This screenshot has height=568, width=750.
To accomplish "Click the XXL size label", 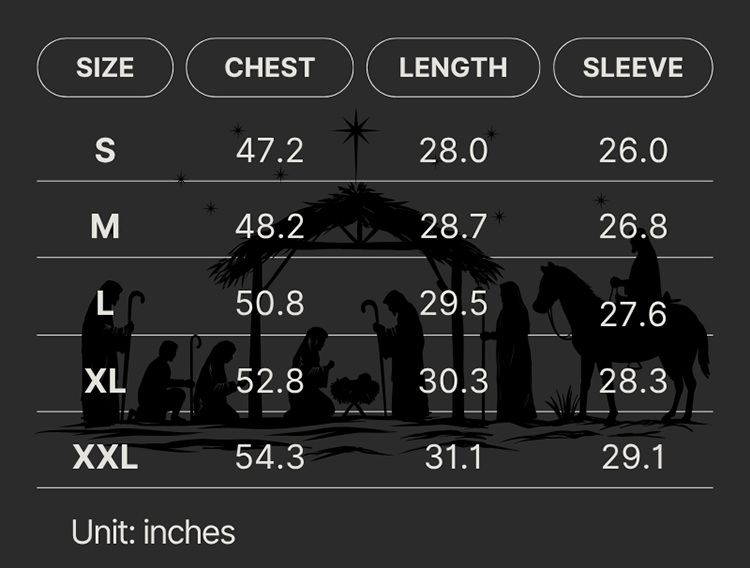I will (x=105, y=458).
